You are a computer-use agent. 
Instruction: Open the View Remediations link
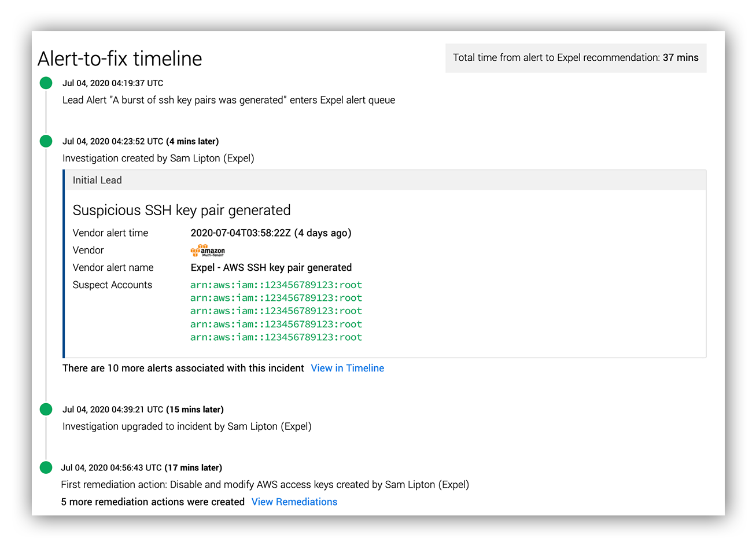pos(294,502)
